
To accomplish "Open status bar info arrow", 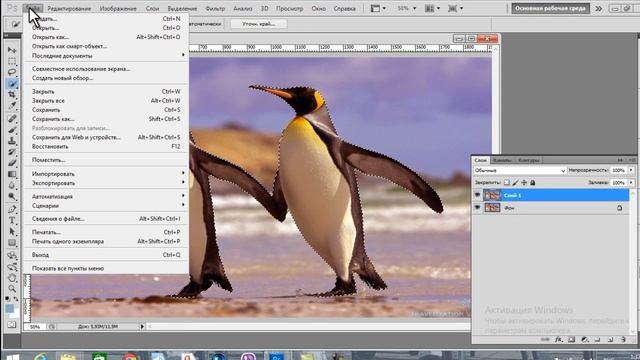I will 142,327.
